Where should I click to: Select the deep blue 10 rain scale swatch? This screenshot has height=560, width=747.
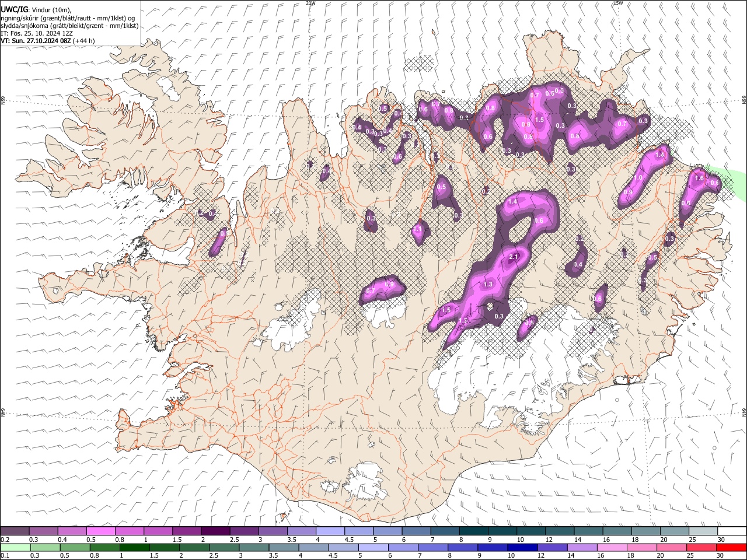pos(522,547)
